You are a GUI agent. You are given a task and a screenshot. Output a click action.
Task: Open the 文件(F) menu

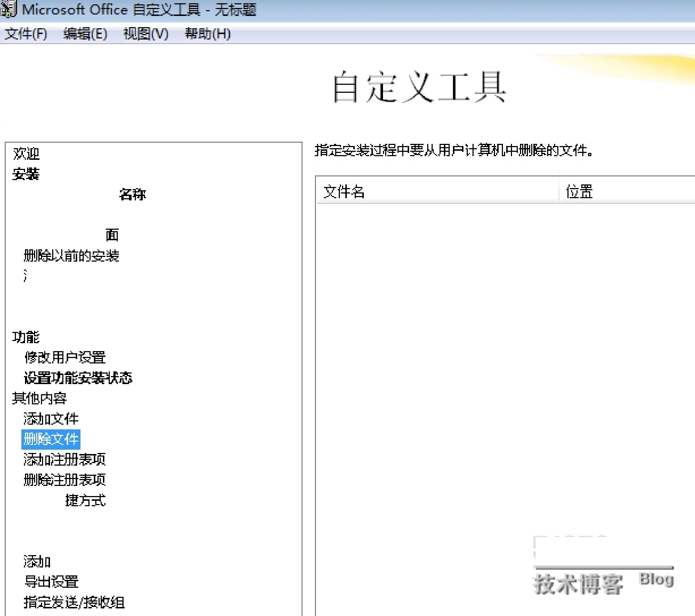click(x=26, y=34)
